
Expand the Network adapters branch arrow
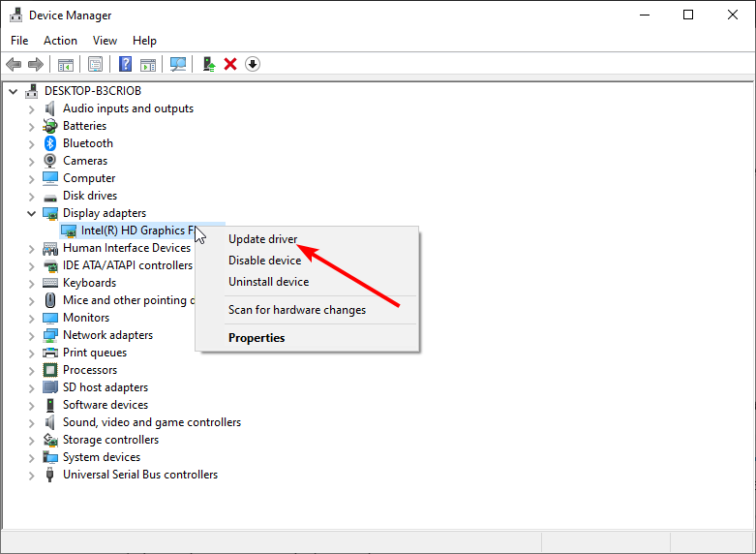tap(31, 335)
